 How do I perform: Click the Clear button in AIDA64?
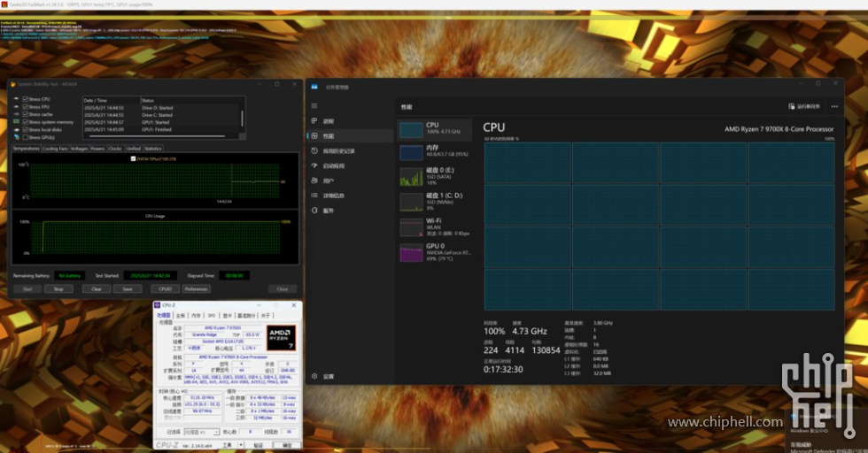pyautogui.click(x=97, y=289)
